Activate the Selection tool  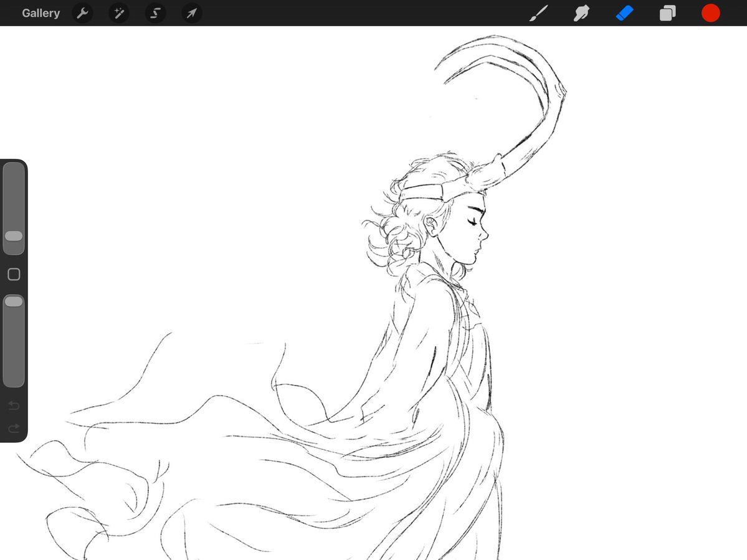tap(155, 13)
